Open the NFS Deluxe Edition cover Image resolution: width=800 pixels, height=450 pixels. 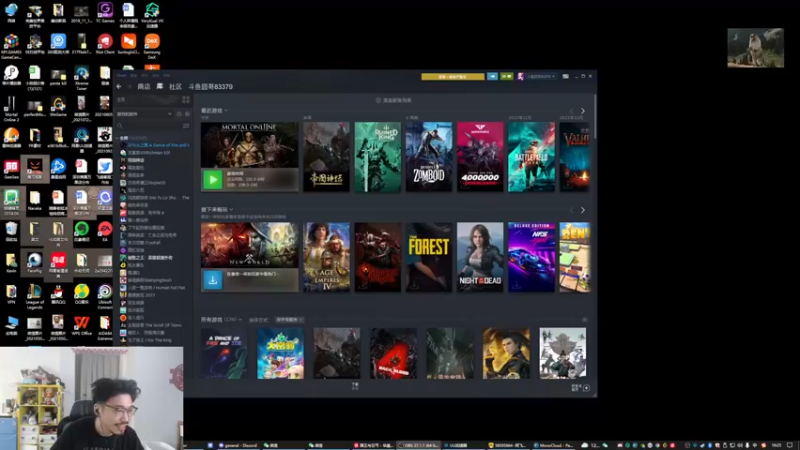[x=531, y=257]
